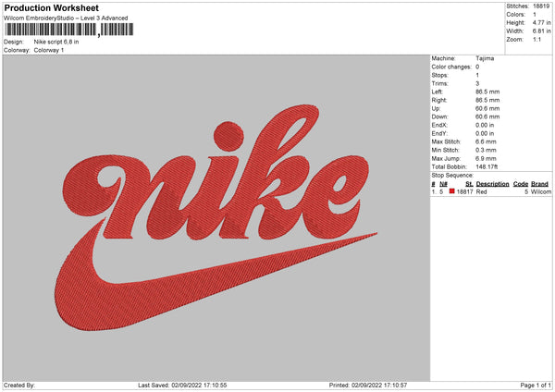The image size is (555, 392).
Task: Click the Down label
Action: 439,116
